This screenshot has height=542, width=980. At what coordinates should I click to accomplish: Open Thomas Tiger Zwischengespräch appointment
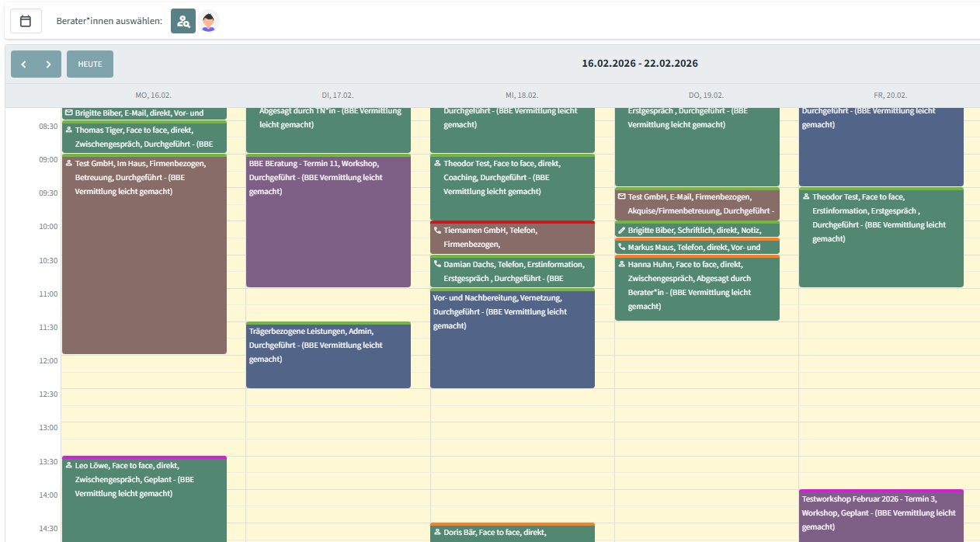point(144,137)
